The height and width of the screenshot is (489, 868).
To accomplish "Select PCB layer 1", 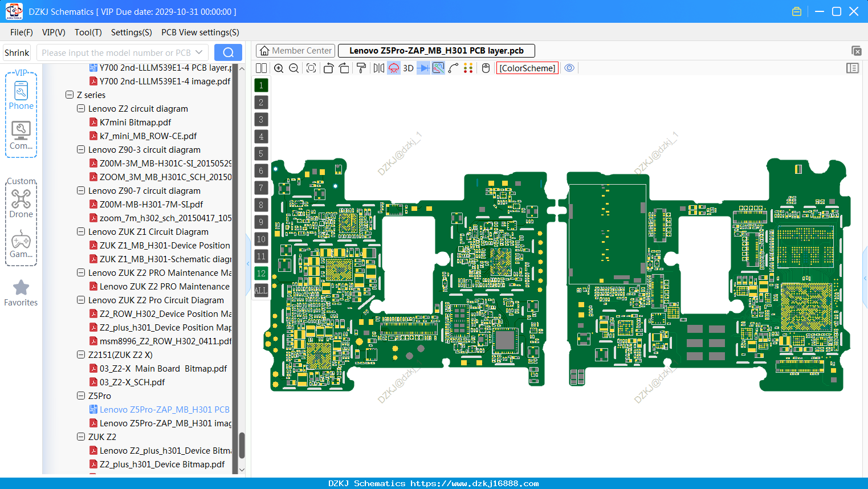I will [261, 85].
